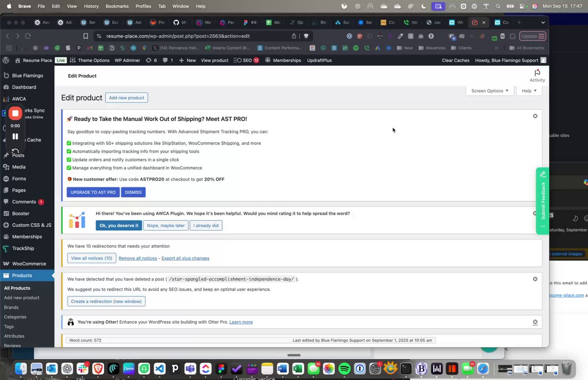The width and height of the screenshot is (588, 380).
Task: Dismiss the deleted post redirect notice
Action: [535, 279]
